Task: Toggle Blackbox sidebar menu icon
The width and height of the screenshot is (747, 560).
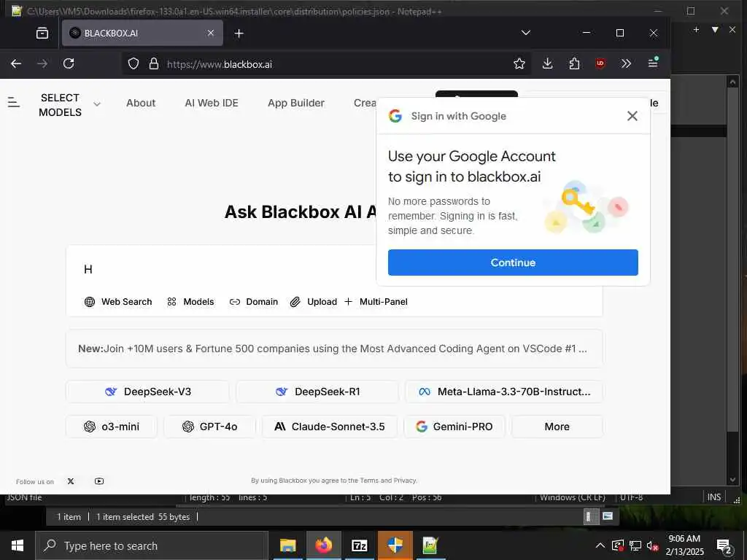Action: click(x=14, y=102)
